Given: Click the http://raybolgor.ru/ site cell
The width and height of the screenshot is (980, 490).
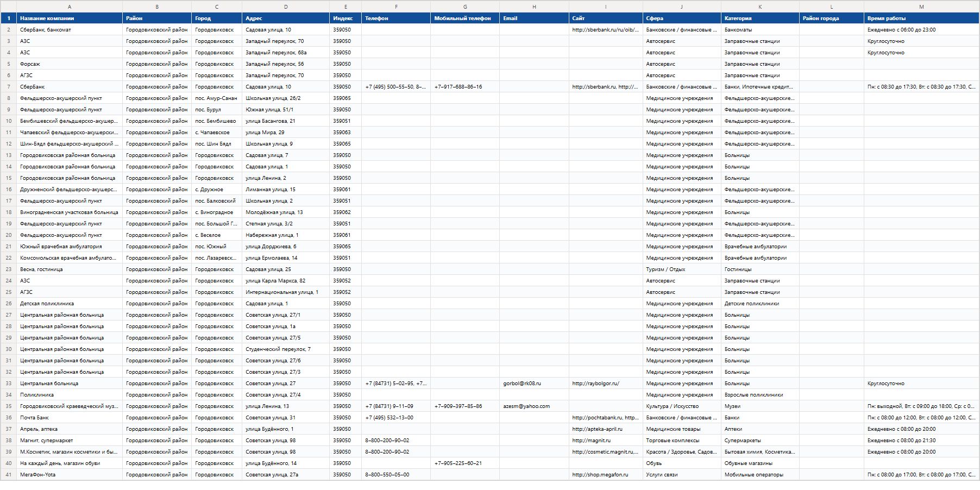Looking at the screenshot, I should tap(606, 384).
